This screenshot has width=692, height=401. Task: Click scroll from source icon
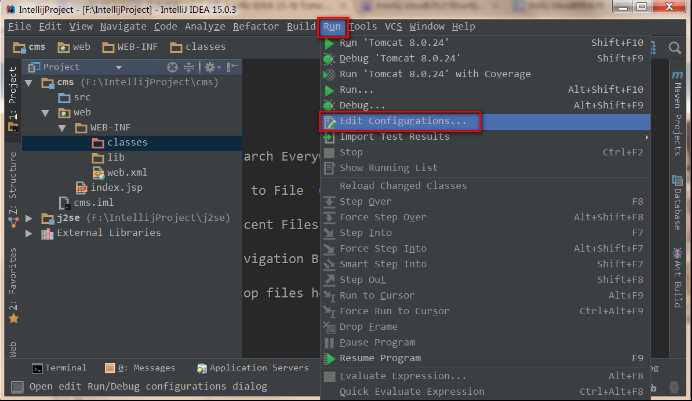(x=173, y=67)
